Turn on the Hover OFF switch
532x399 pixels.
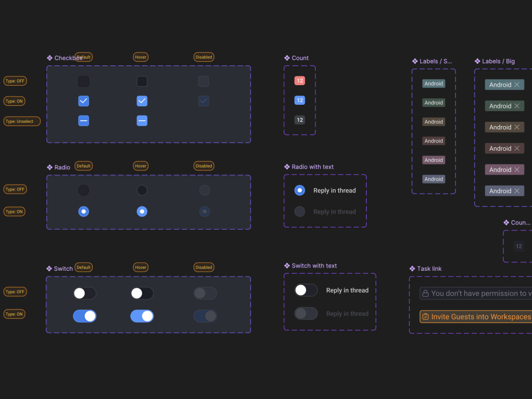point(142,293)
